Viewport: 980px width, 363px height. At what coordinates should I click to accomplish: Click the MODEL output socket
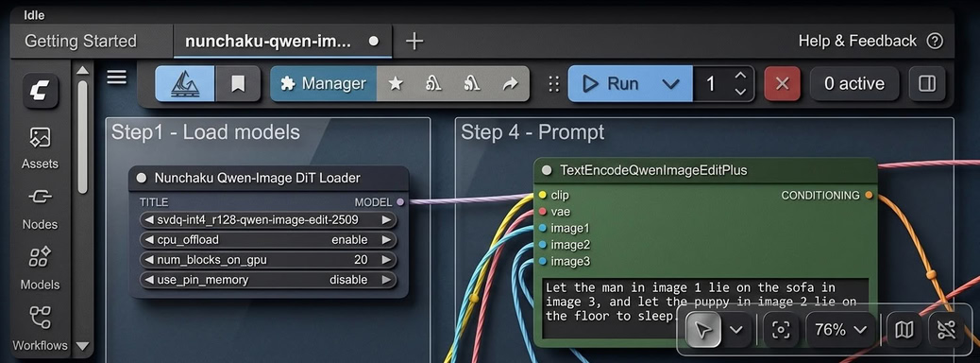tap(400, 202)
